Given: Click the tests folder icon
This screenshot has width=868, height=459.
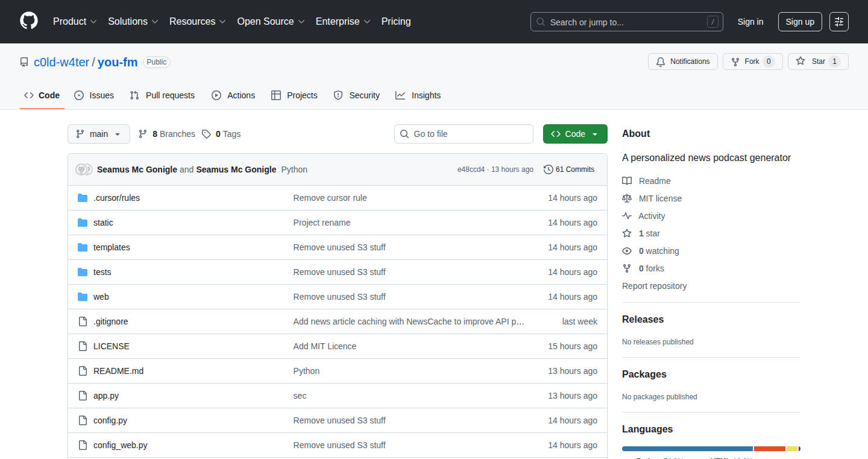Looking at the screenshot, I should [83, 272].
